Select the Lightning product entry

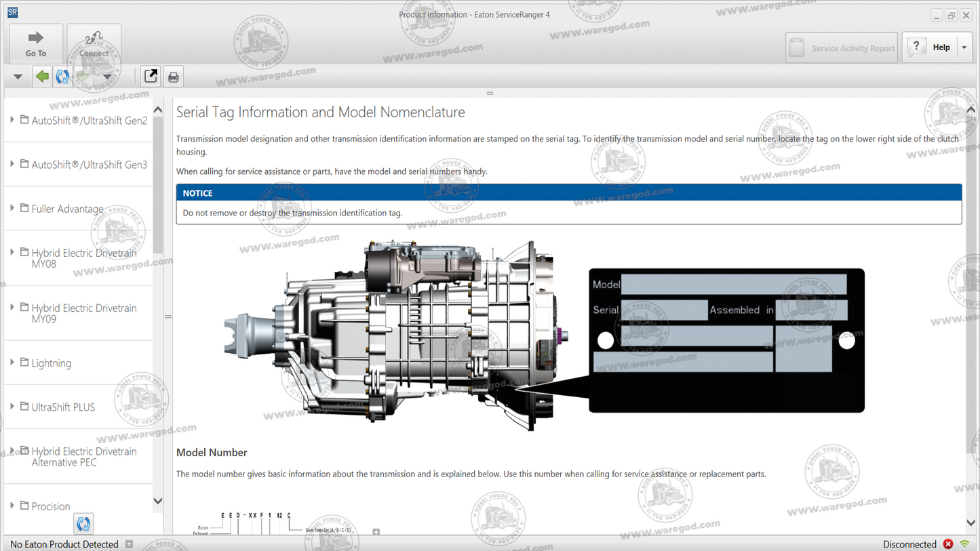click(52, 363)
